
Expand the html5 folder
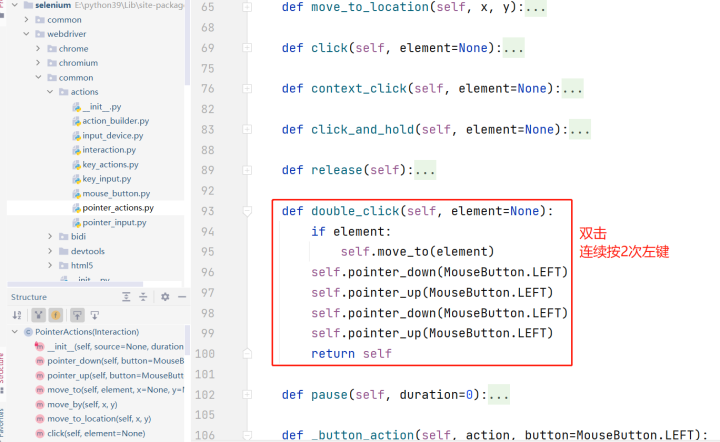[50, 265]
